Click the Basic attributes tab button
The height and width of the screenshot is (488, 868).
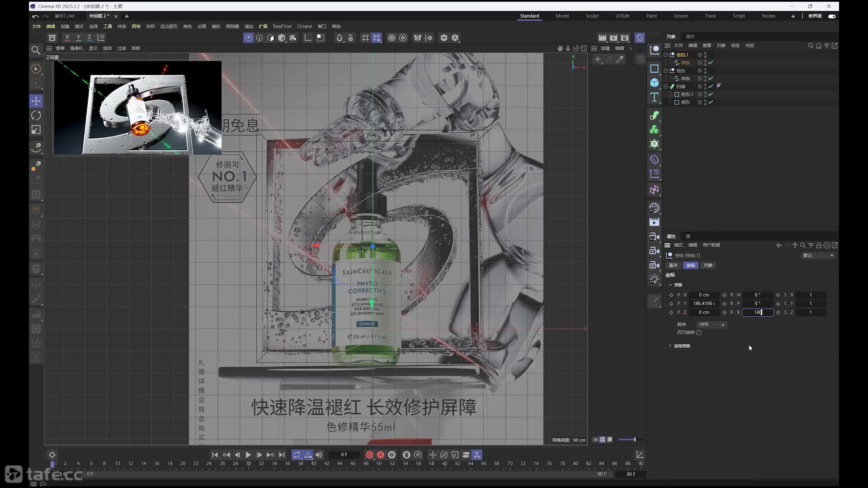pyautogui.click(x=673, y=265)
